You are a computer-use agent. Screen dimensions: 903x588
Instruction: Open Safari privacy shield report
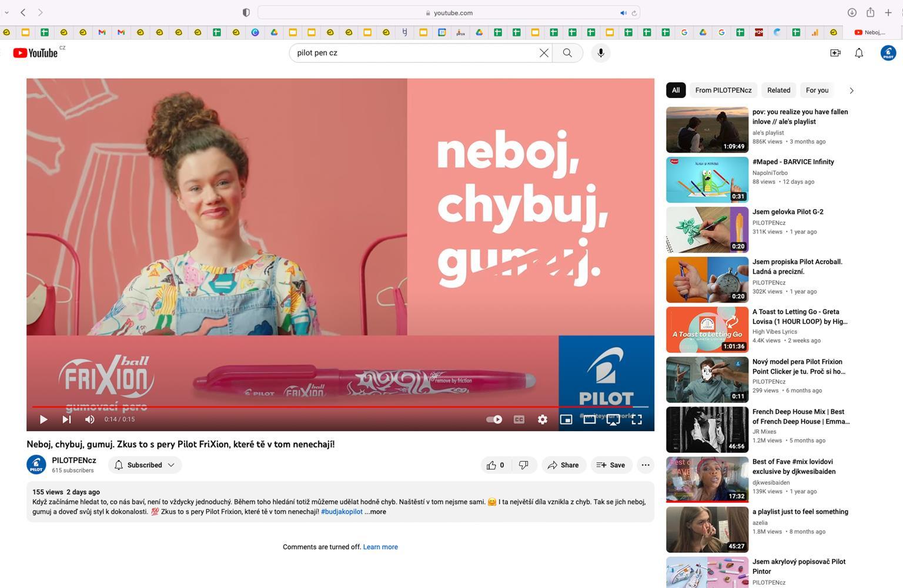(x=246, y=12)
